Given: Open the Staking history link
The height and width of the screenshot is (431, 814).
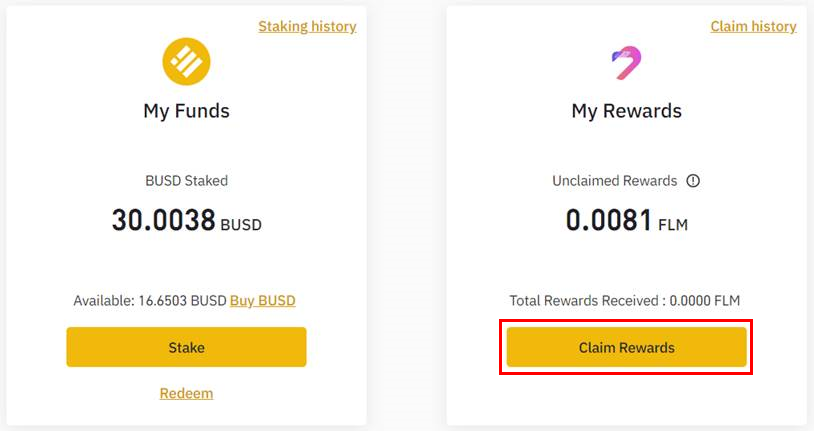Looking at the screenshot, I should coord(307,27).
